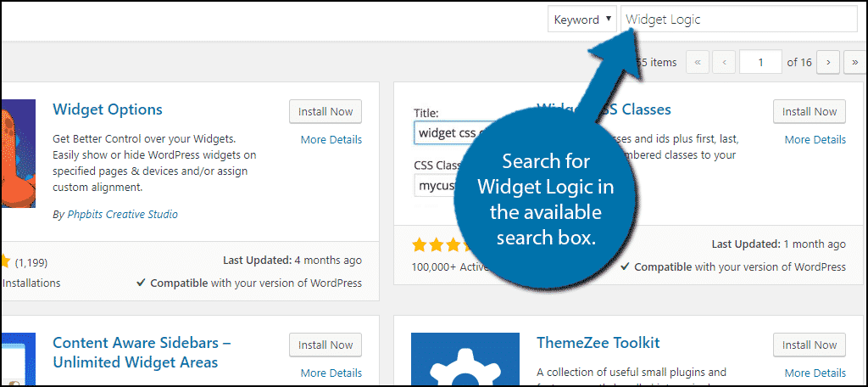Click 'Last Updated: 4 months ago' text
This screenshot has height=387, width=868.
point(292,260)
